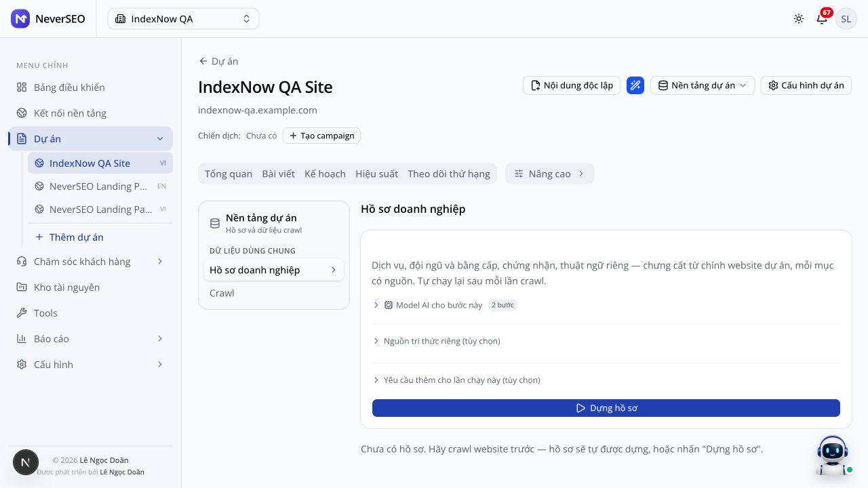
Task: Open the Kế hoạch tab
Action: click(x=325, y=174)
